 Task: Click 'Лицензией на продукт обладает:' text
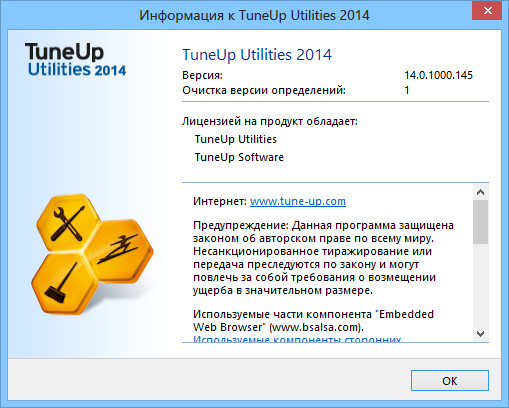(x=270, y=121)
